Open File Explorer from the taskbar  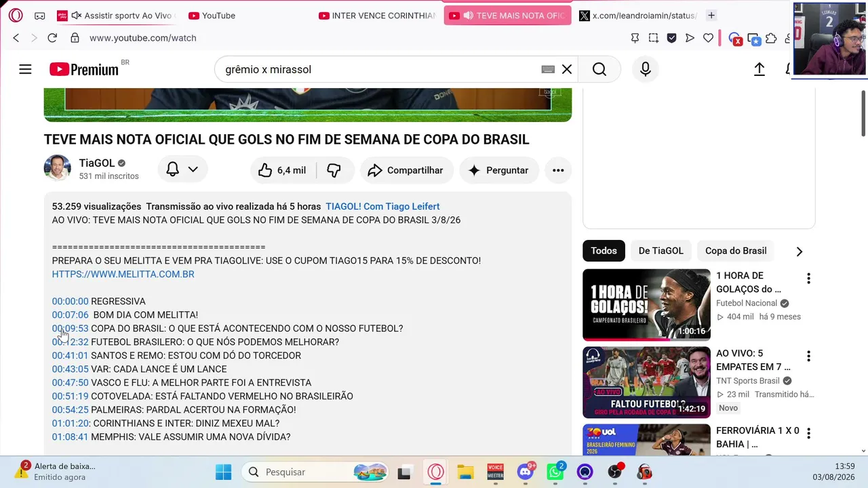(465, 472)
